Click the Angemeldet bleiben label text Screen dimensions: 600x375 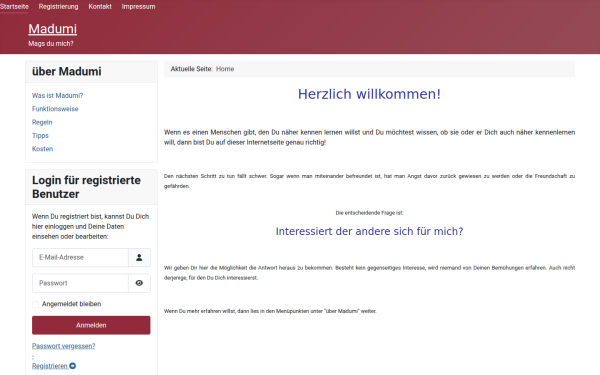point(72,304)
